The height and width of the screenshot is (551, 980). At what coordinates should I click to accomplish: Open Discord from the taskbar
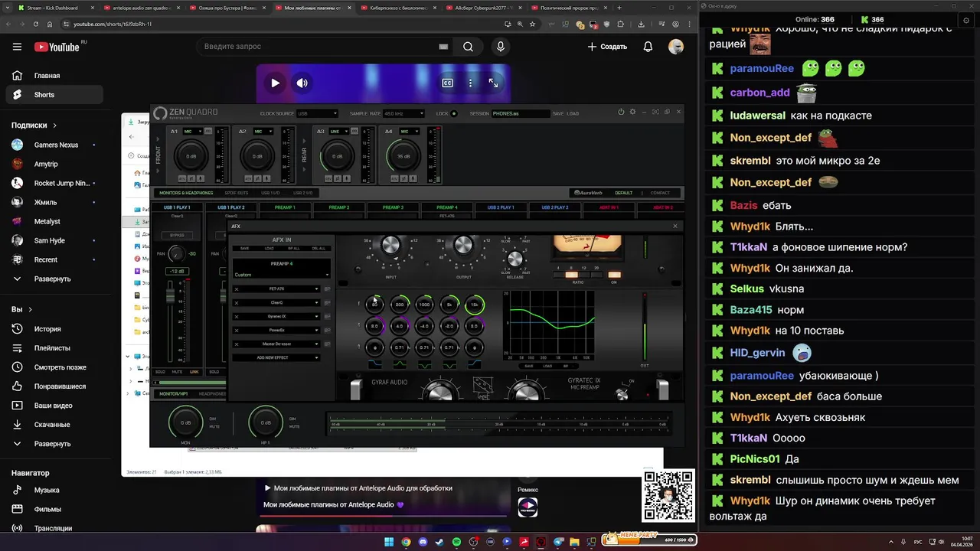coord(423,542)
